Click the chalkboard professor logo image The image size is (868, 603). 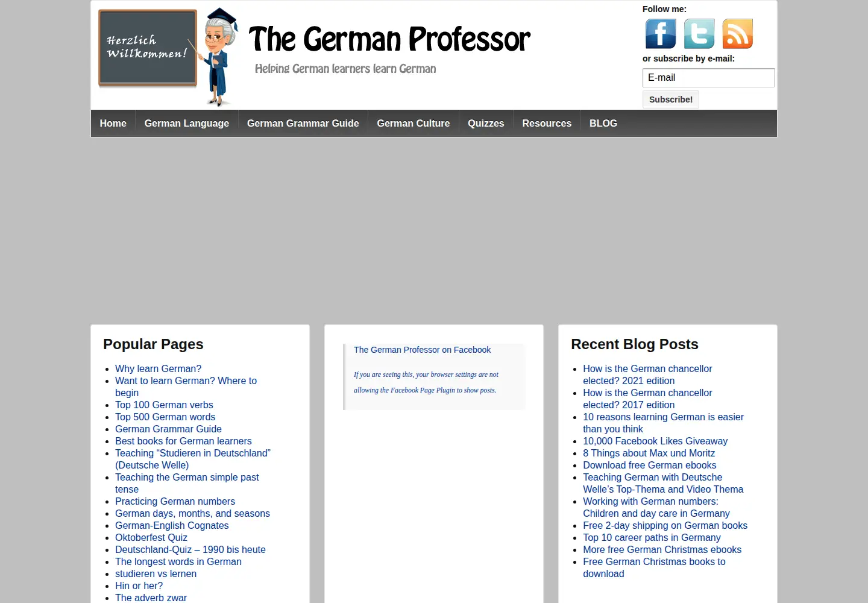pos(168,56)
